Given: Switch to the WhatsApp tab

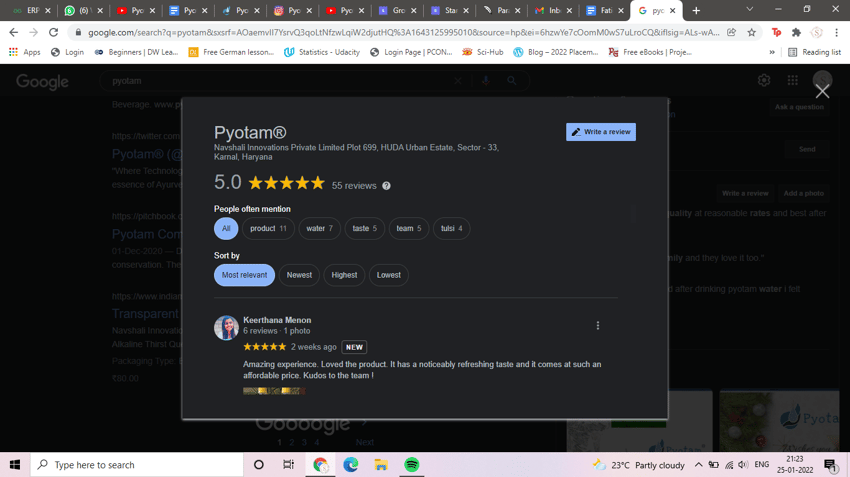Looking at the screenshot, I should pos(83,10).
